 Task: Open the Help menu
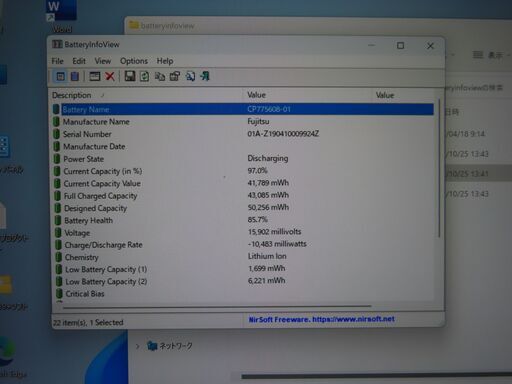pos(165,61)
